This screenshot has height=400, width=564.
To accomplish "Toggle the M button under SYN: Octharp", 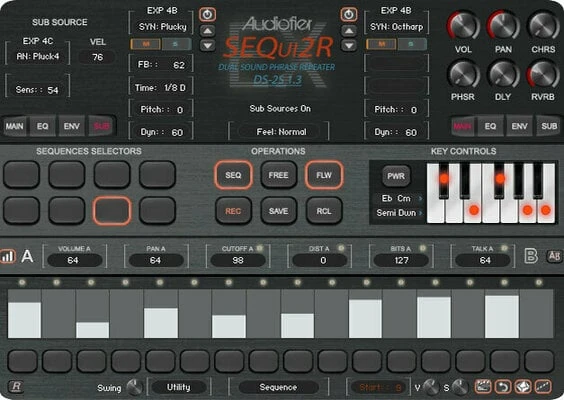I will click(x=381, y=44).
